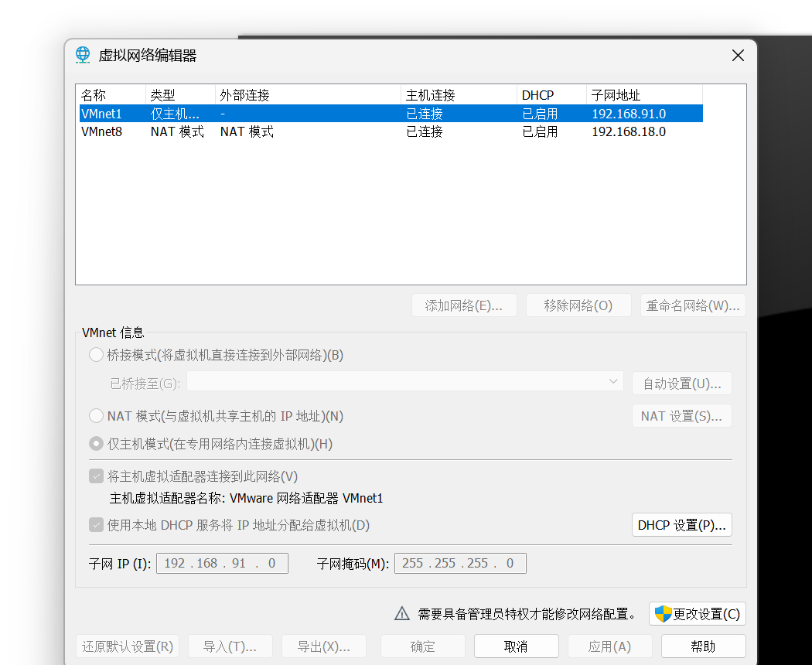Open the 已桥接至 dropdown

(x=405, y=382)
